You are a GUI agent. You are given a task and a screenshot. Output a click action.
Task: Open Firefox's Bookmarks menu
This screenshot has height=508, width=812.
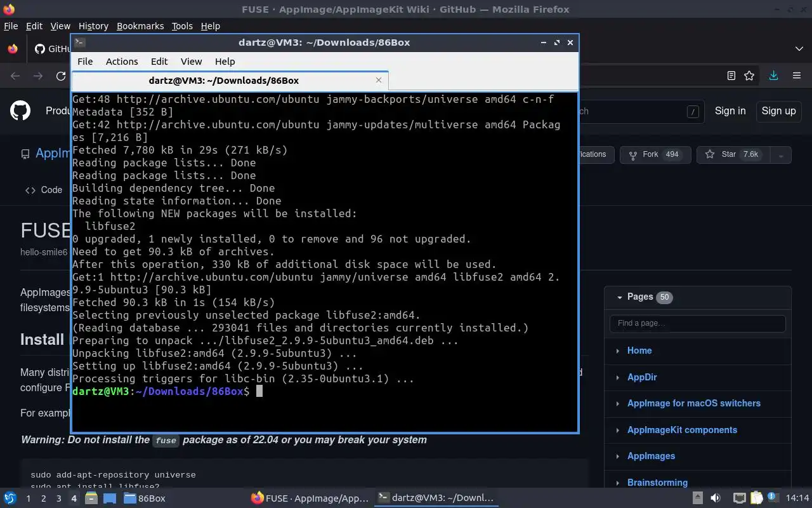140,26
